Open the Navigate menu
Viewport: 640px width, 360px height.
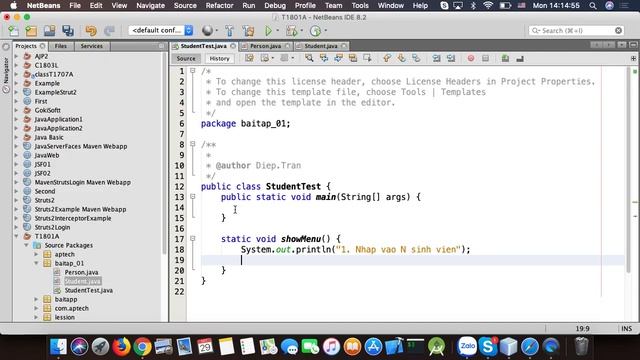tap(151, 6)
